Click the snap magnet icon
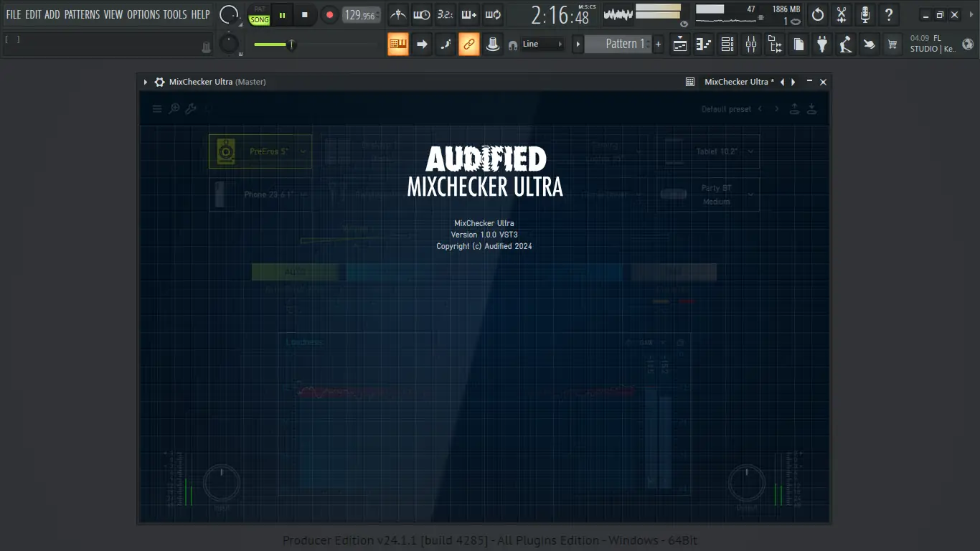 pyautogui.click(x=513, y=44)
